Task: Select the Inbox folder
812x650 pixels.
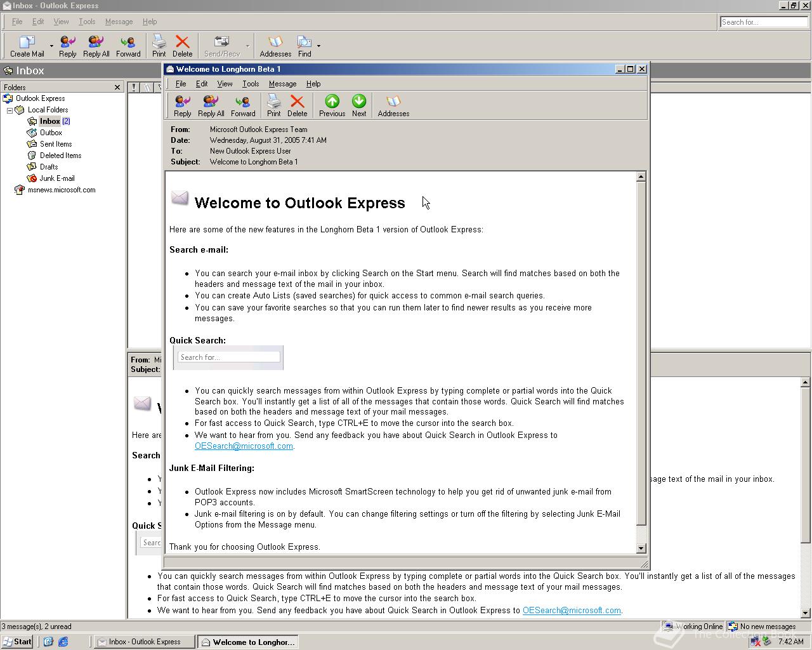Action: [49, 121]
